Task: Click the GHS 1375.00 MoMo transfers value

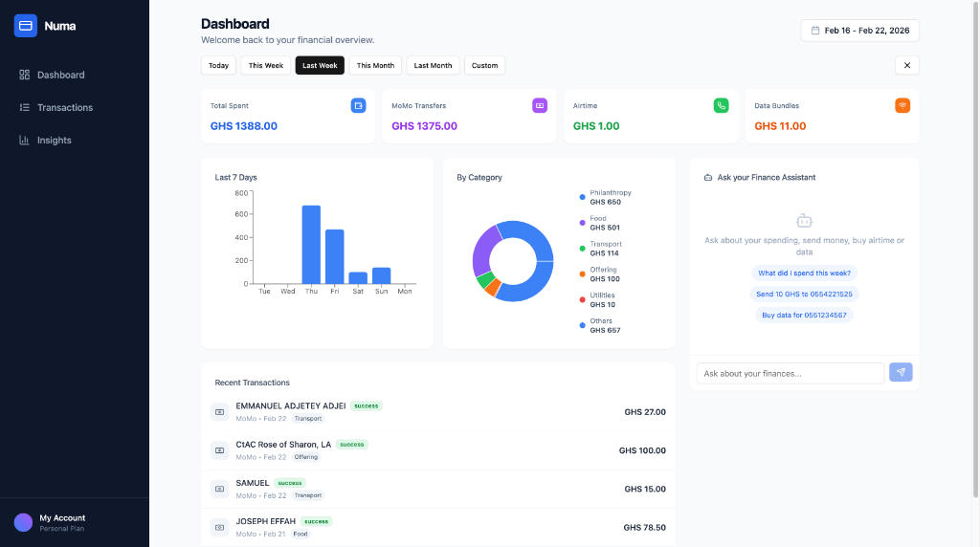Action: 424,126
